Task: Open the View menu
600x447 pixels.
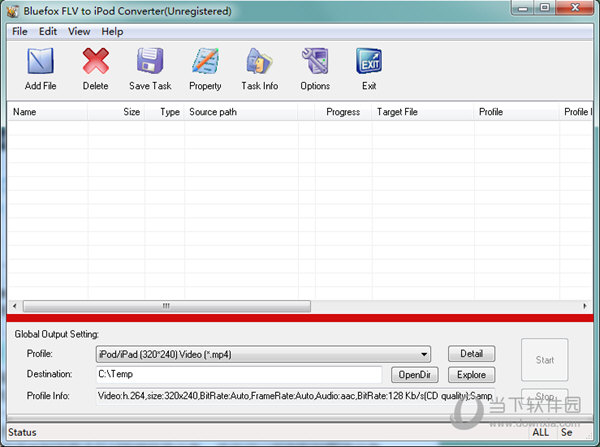Action: pos(79,31)
